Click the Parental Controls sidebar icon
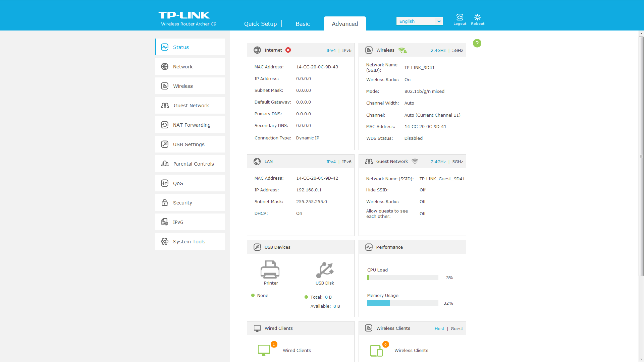 coord(165,164)
